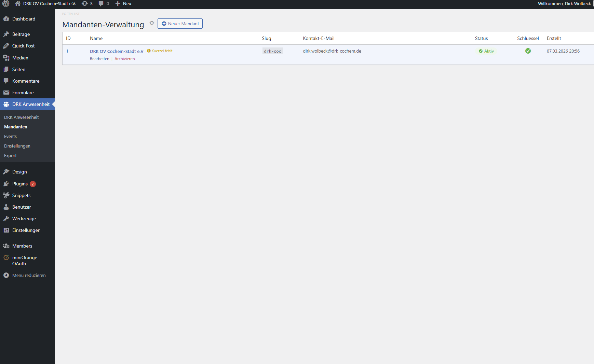The width and height of the screenshot is (594, 364).
Task: Click the Members group icon
Action: pyautogui.click(x=6, y=246)
